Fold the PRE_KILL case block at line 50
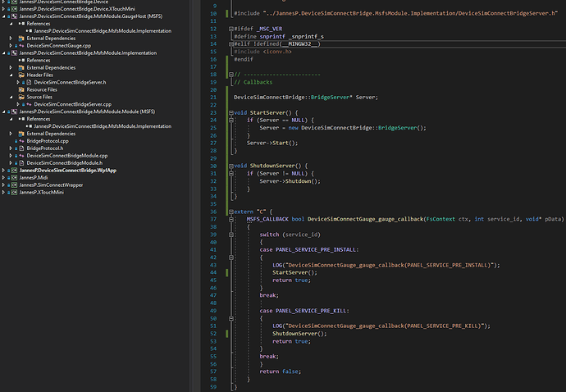Image resolution: width=566 pixels, height=392 pixels. (231, 319)
